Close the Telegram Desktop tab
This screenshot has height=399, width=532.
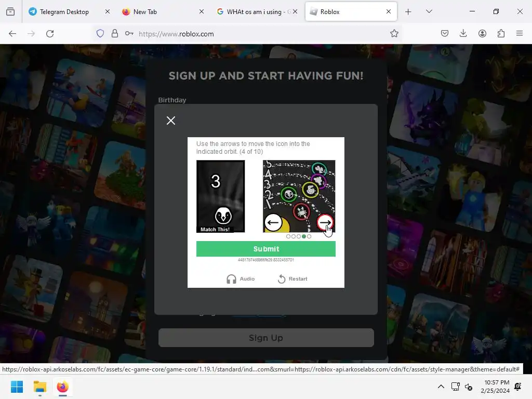[x=107, y=11]
